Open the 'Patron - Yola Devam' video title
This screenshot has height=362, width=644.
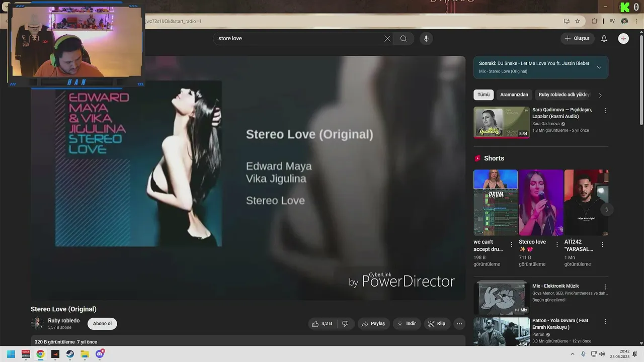[x=560, y=324]
